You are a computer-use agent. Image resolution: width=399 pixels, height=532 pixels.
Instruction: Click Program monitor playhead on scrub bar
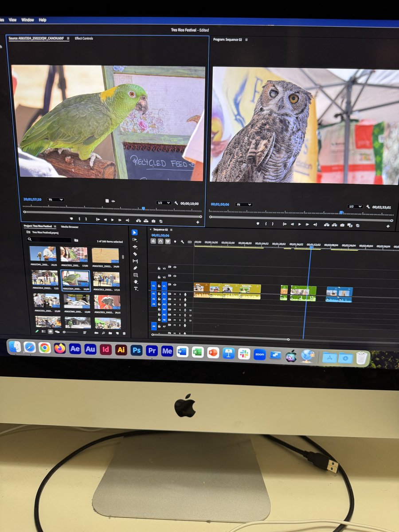pos(341,212)
